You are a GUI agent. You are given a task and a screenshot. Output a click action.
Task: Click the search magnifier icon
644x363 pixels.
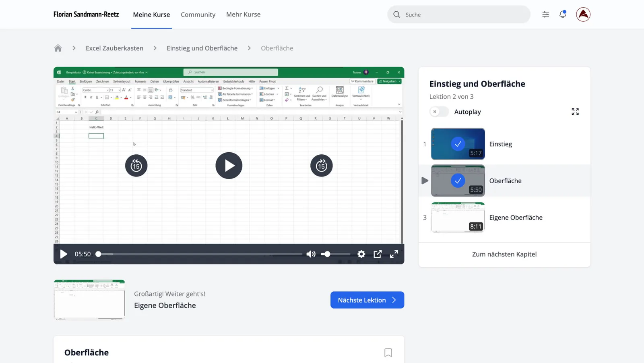(x=396, y=15)
